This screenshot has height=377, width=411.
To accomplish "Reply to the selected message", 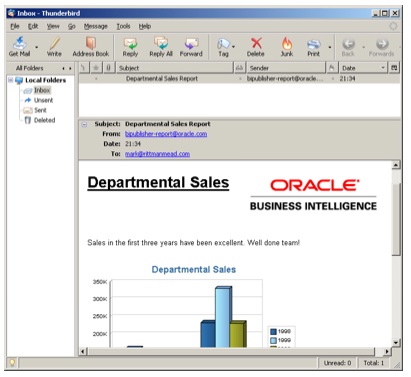I will click(x=130, y=47).
